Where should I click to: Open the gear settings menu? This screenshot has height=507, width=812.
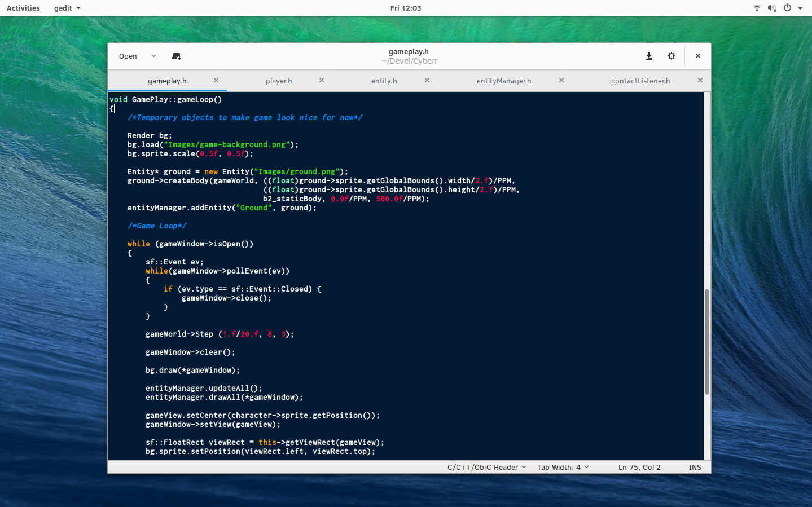coord(671,56)
